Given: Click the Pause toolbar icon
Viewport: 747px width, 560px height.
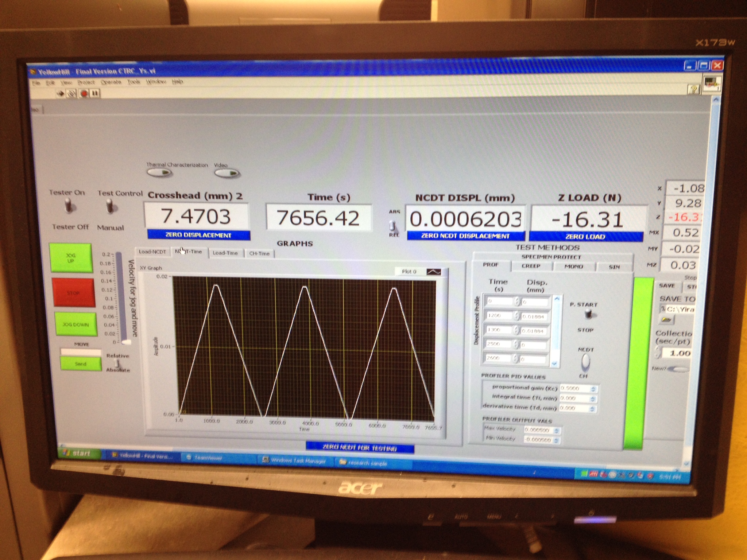Looking at the screenshot, I should (x=95, y=94).
